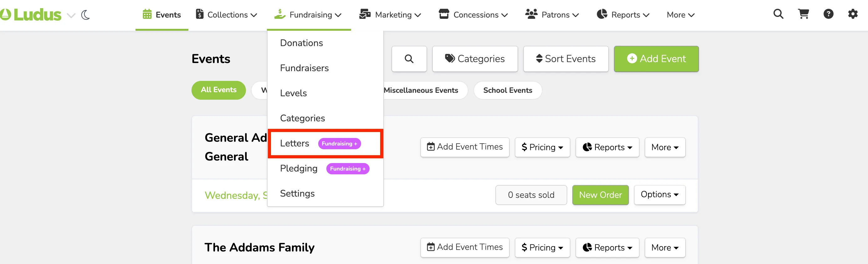The height and width of the screenshot is (264, 868).
Task: Expand the chevron next to Ludus logo
Action: pos(71,16)
